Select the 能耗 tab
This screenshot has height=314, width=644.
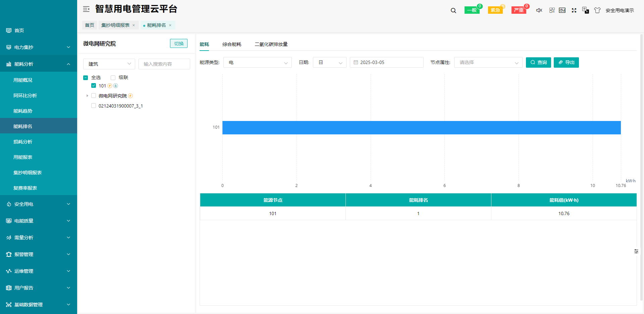click(x=204, y=44)
